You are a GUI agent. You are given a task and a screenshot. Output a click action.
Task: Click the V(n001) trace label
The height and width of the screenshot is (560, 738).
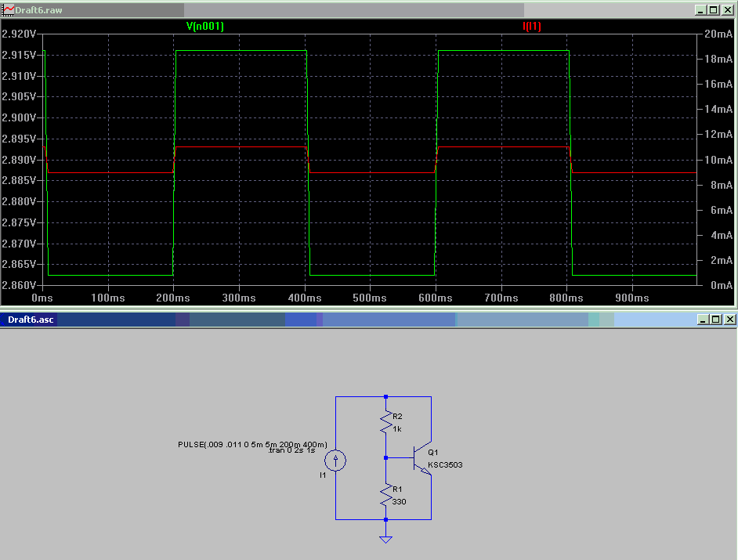click(x=205, y=27)
